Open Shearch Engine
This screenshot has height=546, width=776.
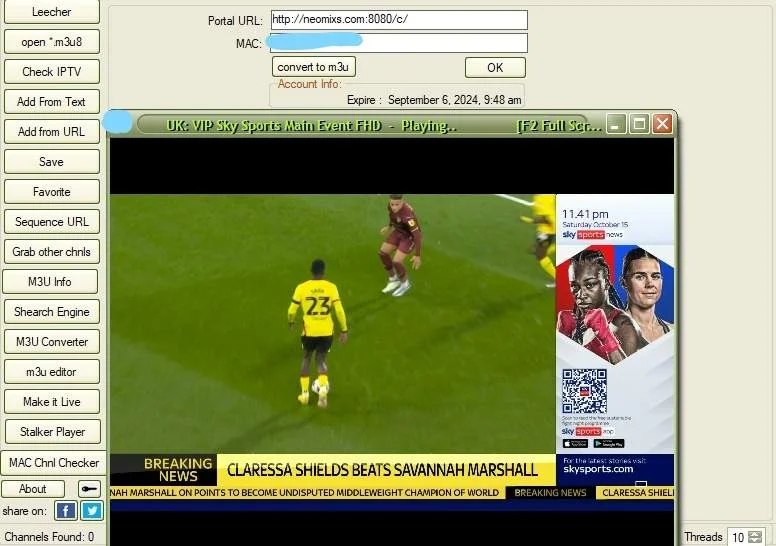click(x=51, y=312)
